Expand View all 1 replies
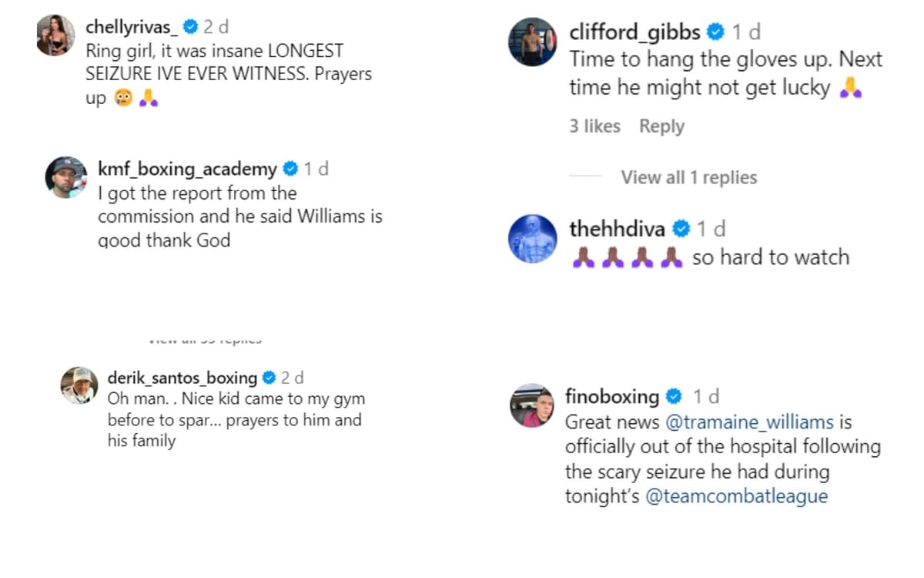 [688, 178]
